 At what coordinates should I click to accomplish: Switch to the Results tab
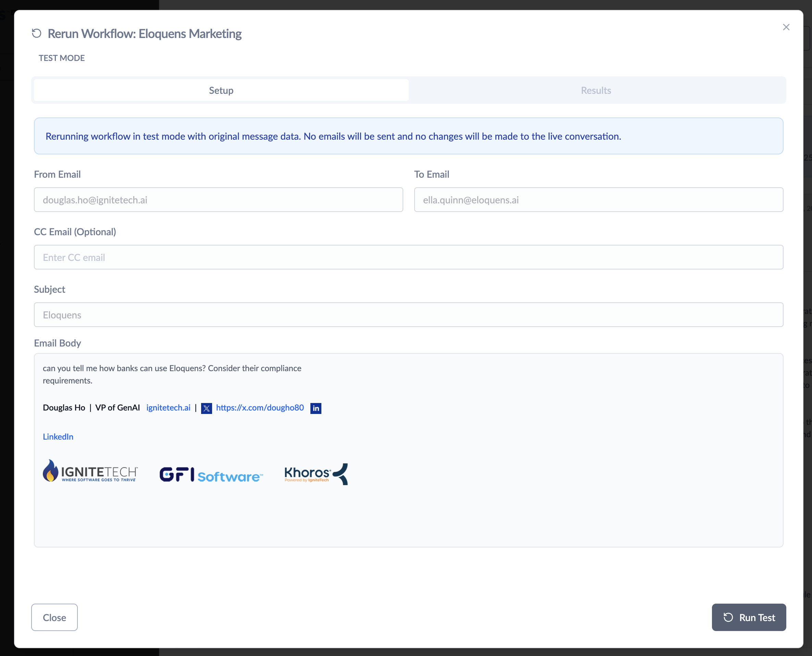[596, 90]
